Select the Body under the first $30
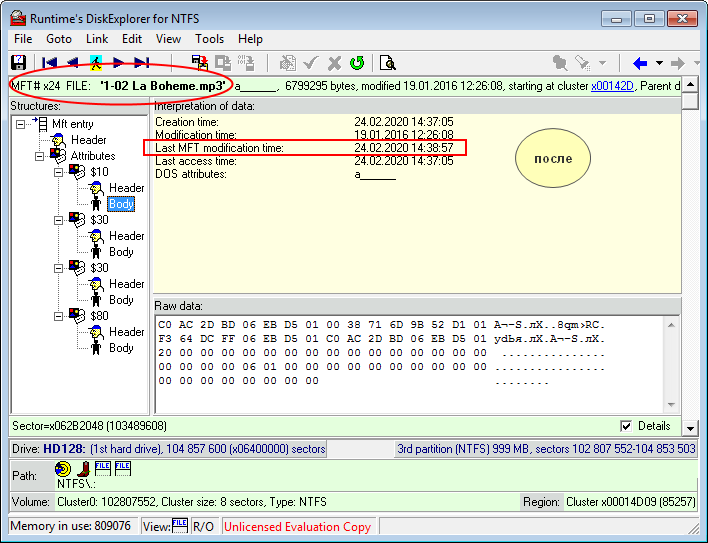Image resolution: width=708 pixels, height=543 pixels. tap(121, 252)
